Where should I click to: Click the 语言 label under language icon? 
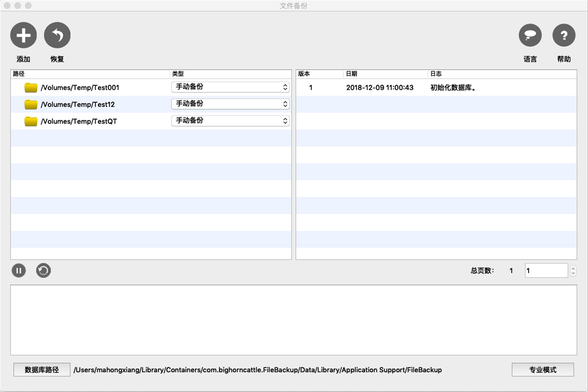click(530, 59)
